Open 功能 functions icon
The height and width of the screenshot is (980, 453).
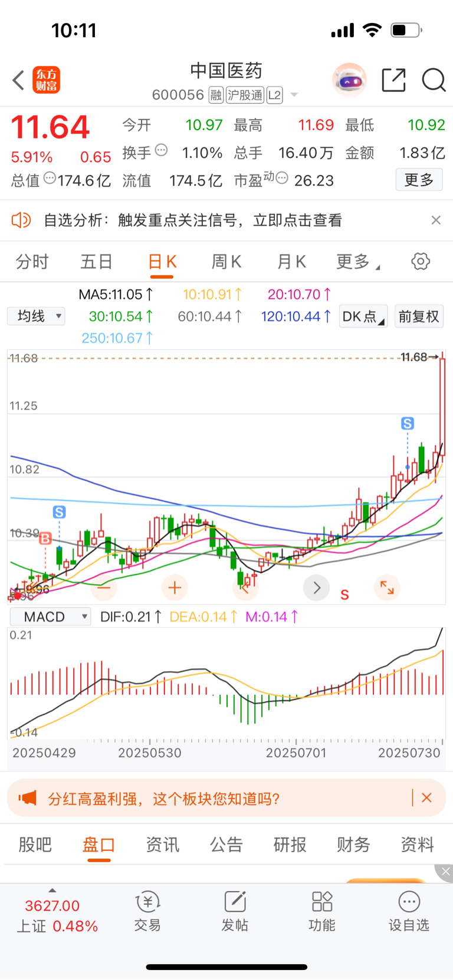point(322,912)
